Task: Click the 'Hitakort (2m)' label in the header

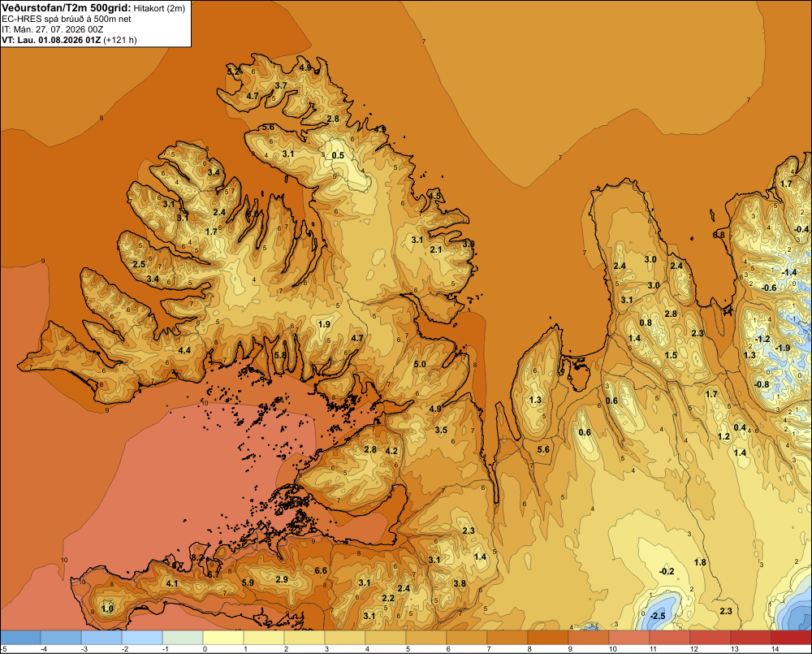Action: pyautogui.click(x=159, y=8)
